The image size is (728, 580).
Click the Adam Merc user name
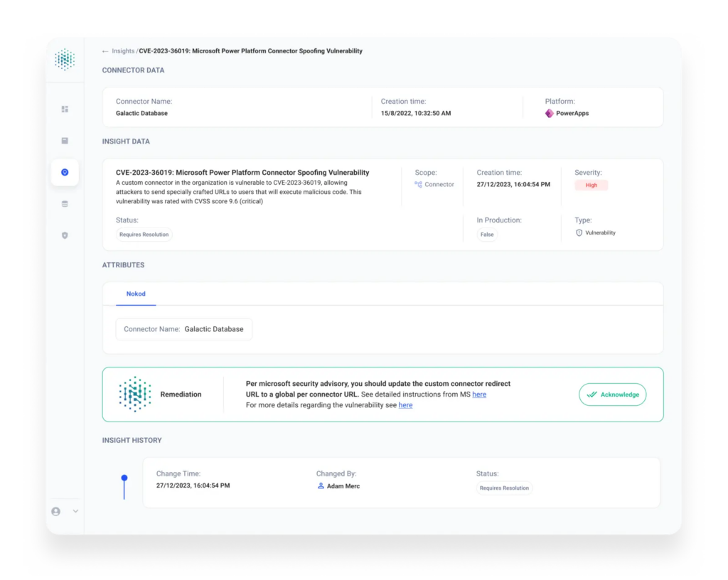tap(343, 486)
